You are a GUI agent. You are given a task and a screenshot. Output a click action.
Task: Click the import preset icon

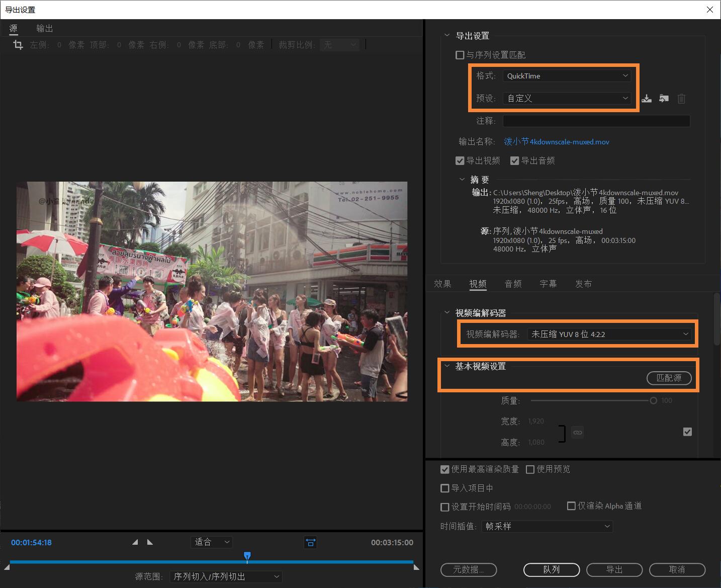(664, 99)
